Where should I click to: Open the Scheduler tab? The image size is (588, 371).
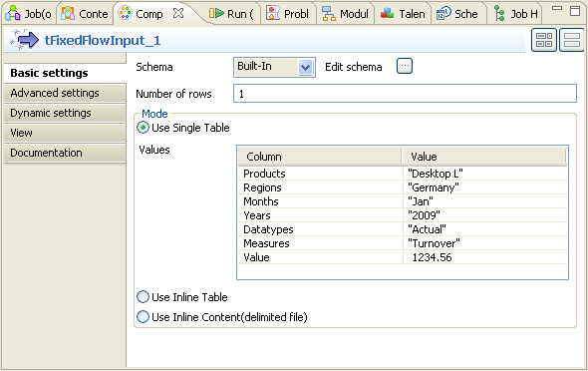point(457,14)
